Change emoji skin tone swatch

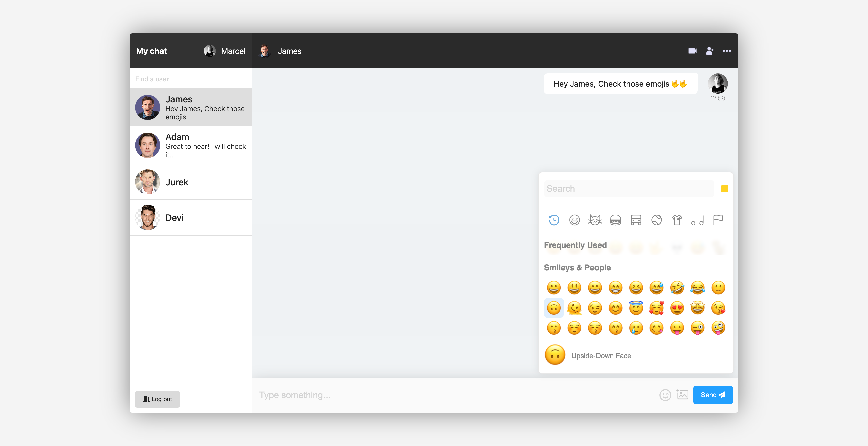724,188
